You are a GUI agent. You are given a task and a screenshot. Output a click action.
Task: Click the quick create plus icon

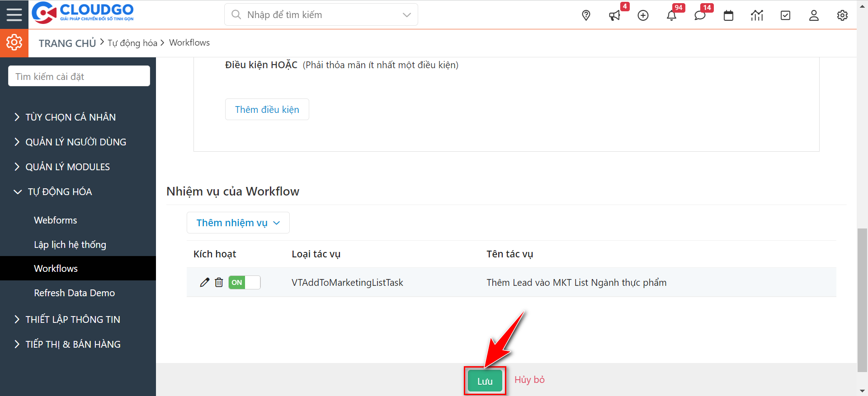(643, 15)
